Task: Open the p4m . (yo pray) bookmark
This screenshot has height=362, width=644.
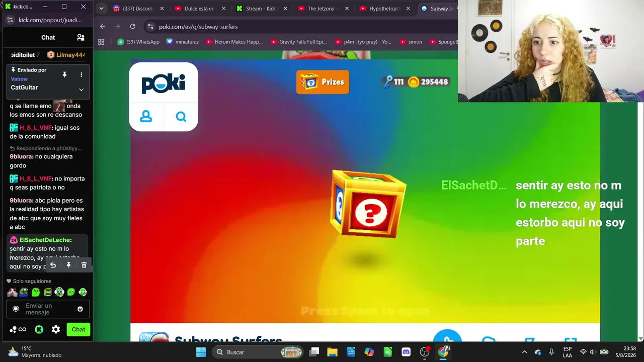Action: (x=363, y=42)
